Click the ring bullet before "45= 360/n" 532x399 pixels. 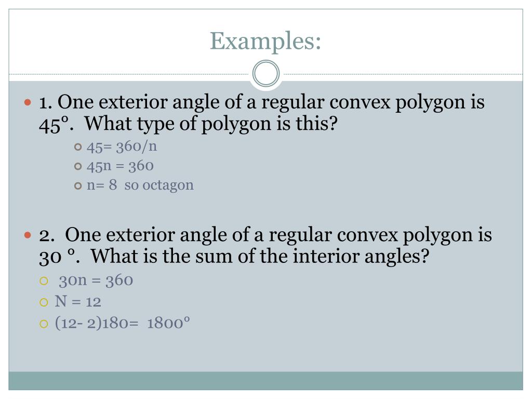[x=78, y=147]
